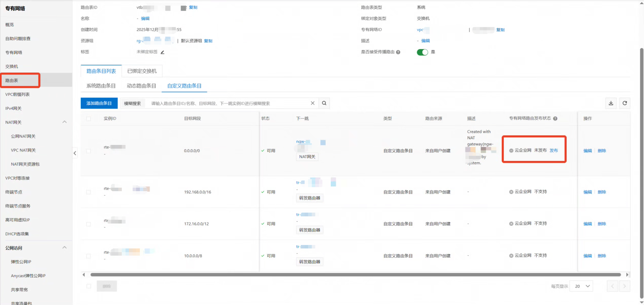
Task: Clear search with the X icon
Action: [313, 103]
